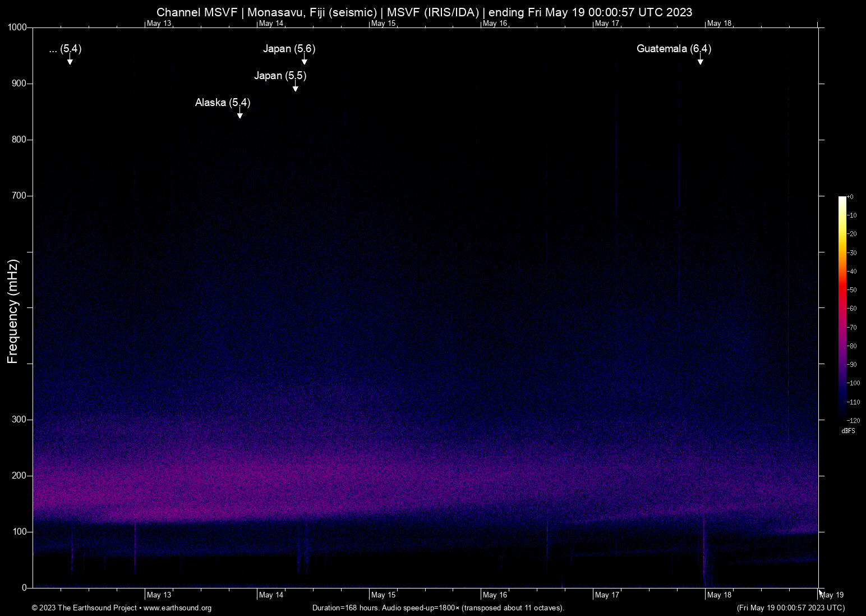
Task: Click the "Duration=168 hours" footer text
Action: (x=346, y=608)
